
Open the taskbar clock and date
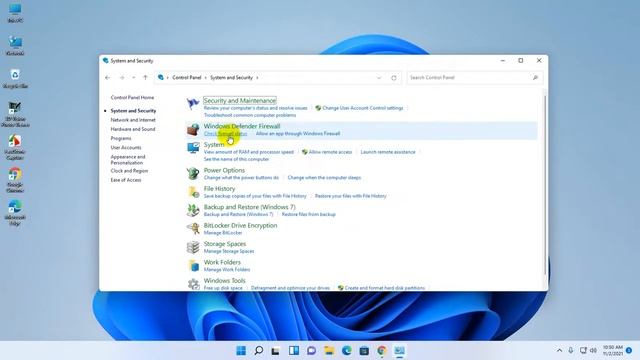613,351
